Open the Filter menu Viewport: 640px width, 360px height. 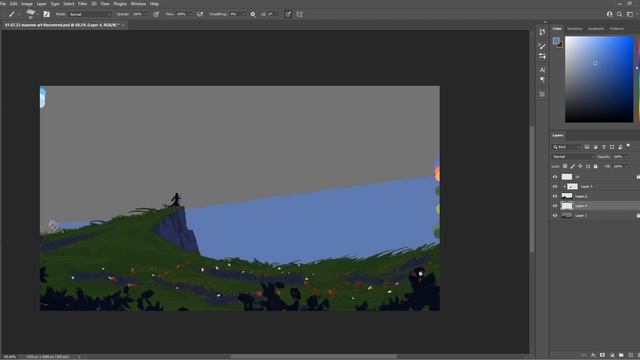point(82,4)
